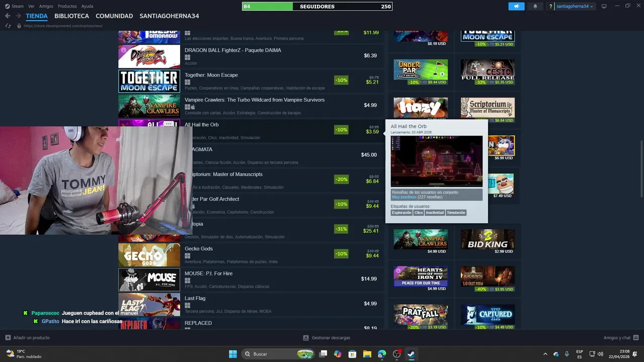This screenshot has width=644, height=362.
Task: Click the Bid King capsule
Action: (x=488, y=239)
